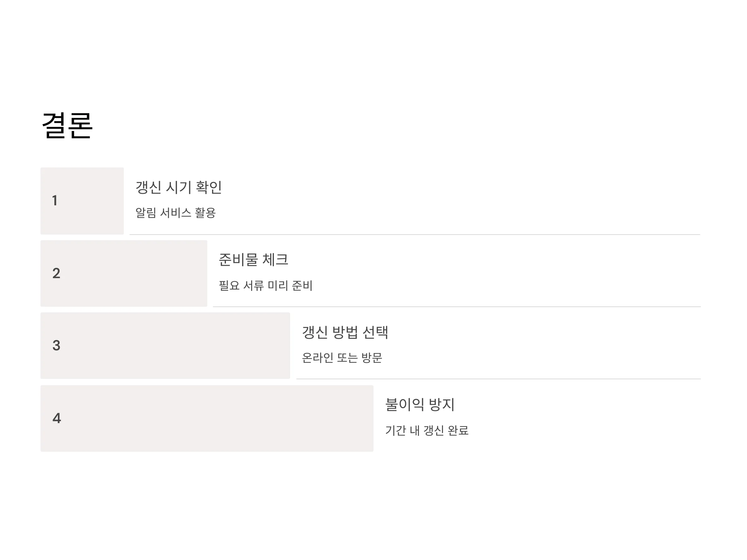
Task: Select the step 4 numbered block
Action: tap(207, 418)
